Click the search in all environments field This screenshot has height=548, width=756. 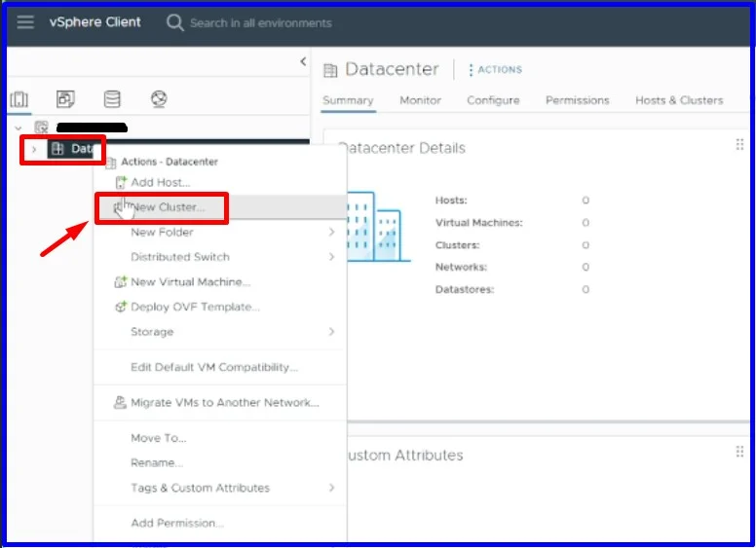pyautogui.click(x=260, y=22)
